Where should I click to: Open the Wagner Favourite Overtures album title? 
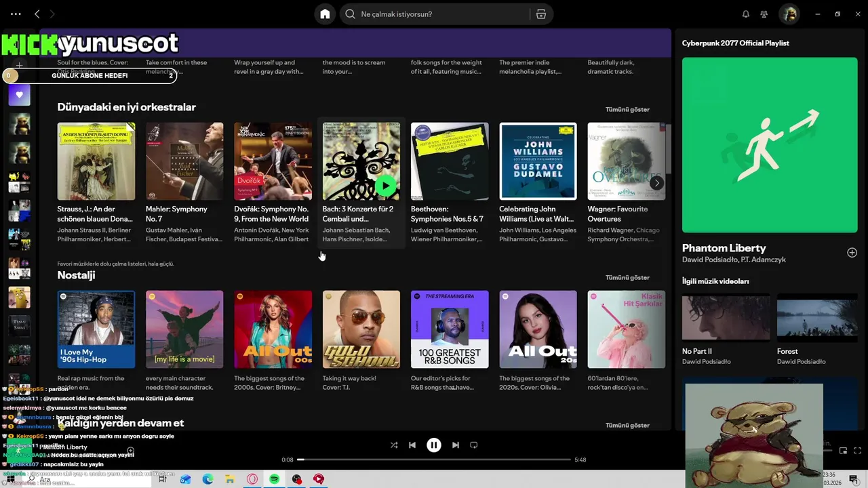click(x=618, y=213)
